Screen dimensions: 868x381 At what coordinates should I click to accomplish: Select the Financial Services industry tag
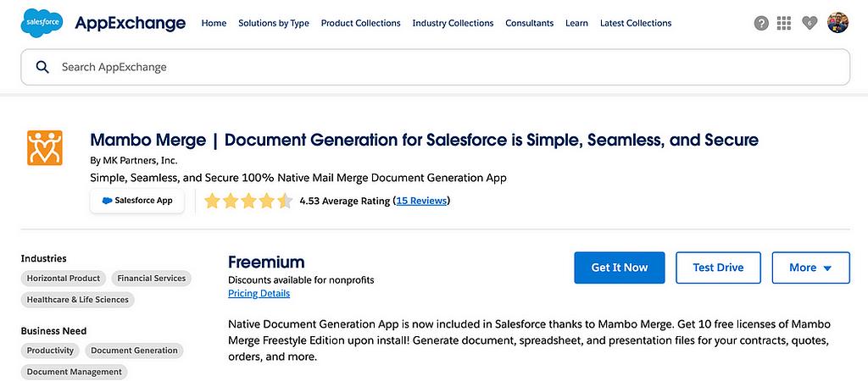tap(152, 278)
